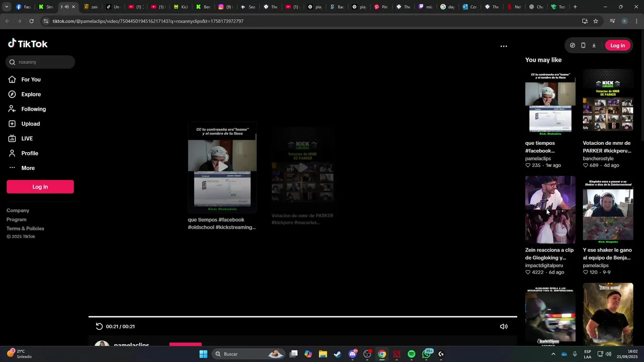Open the For You feed
This screenshot has height=362, width=644.
(31, 79)
